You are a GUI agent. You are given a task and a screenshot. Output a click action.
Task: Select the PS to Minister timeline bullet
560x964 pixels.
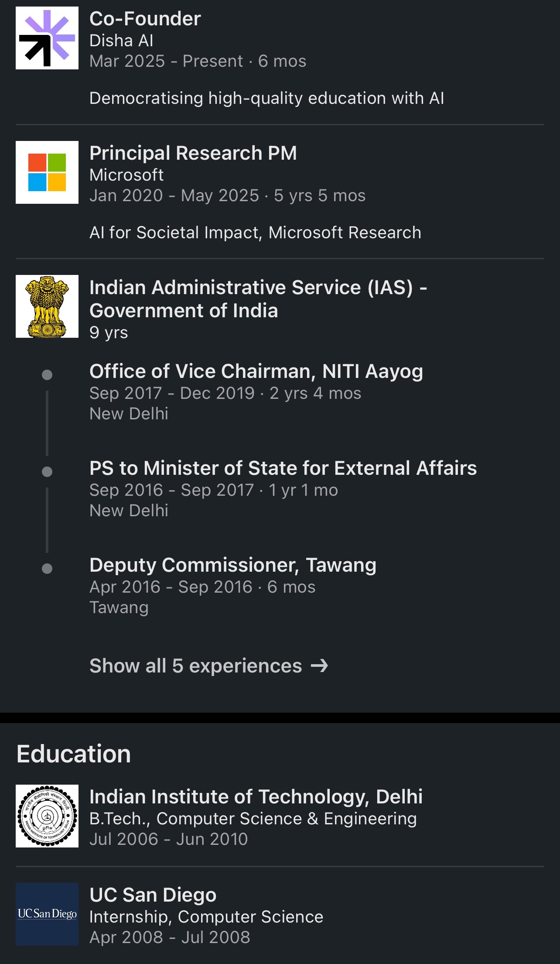pos(47,472)
